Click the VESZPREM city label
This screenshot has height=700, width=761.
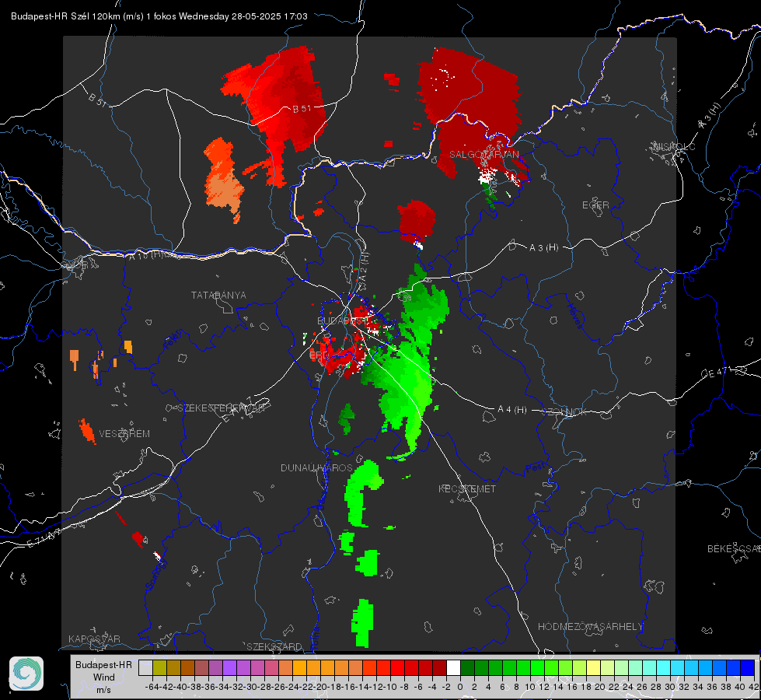[x=124, y=434]
